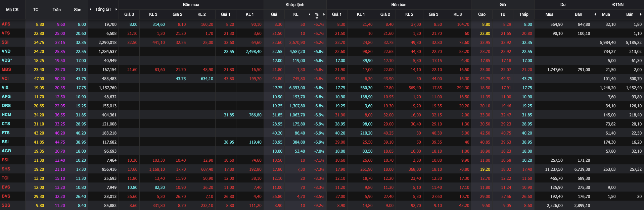Click the Bên mua group header
644x210 pixels.
click(x=191, y=5)
